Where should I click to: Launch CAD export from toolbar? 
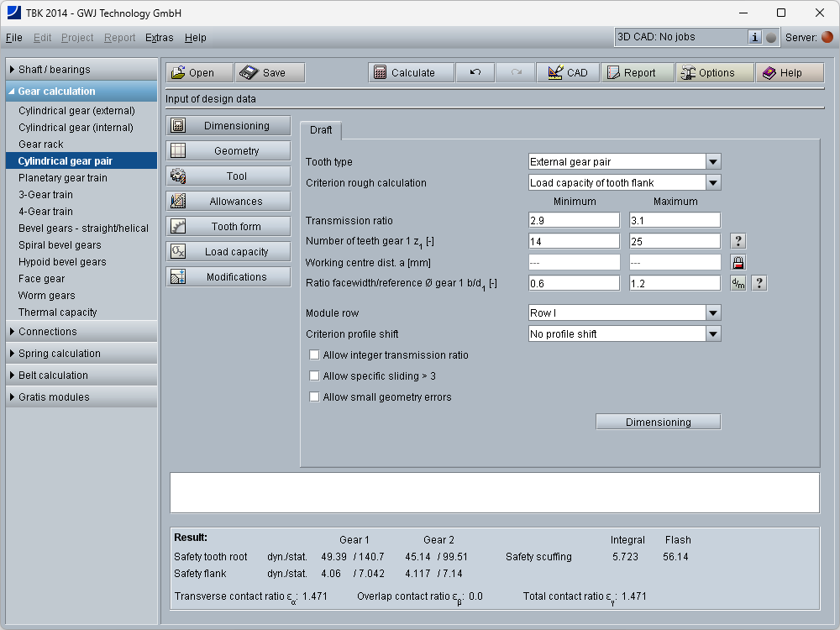[x=567, y=73]
